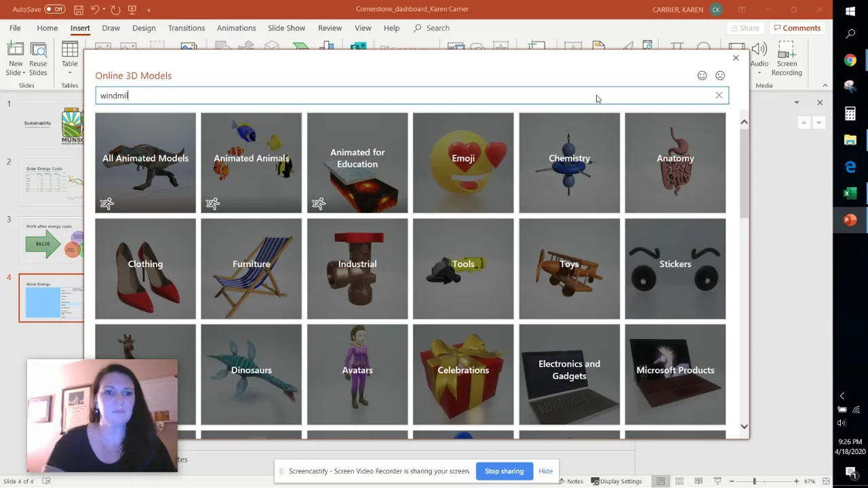The height and width of the screenshot is (488, 868).
Task: Open the Undo history dropdown arrow
Action: coord(104,10)
